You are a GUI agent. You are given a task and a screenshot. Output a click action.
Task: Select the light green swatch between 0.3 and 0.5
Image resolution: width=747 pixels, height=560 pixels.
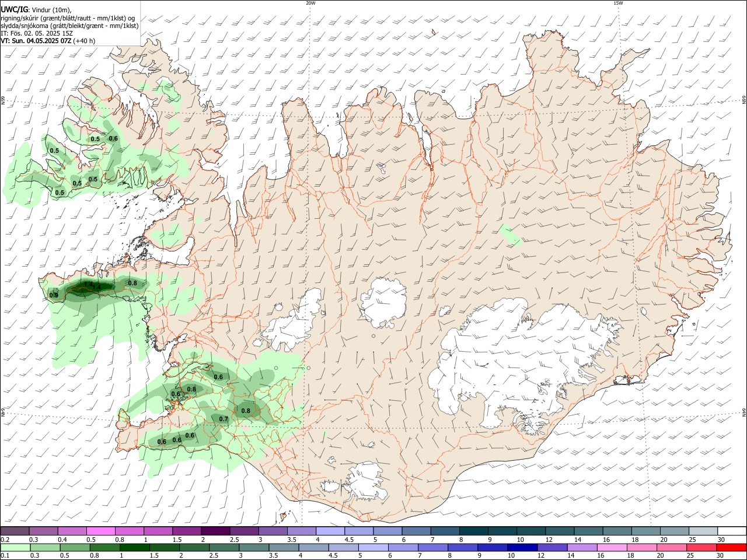(x=45, y=548)
